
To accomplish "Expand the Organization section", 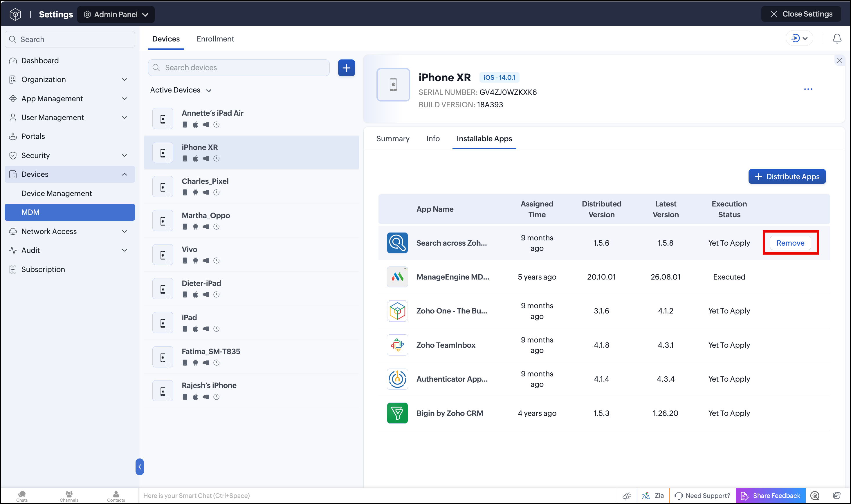I will pyautogui.click(x=70, y=79).
